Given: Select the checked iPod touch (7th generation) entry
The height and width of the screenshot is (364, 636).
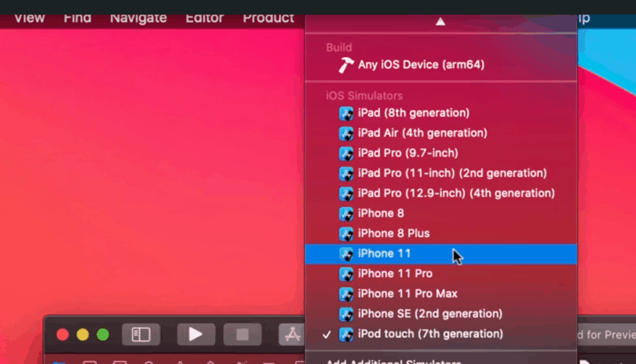Looking at the screenshot, I should [x=430, y=334].
